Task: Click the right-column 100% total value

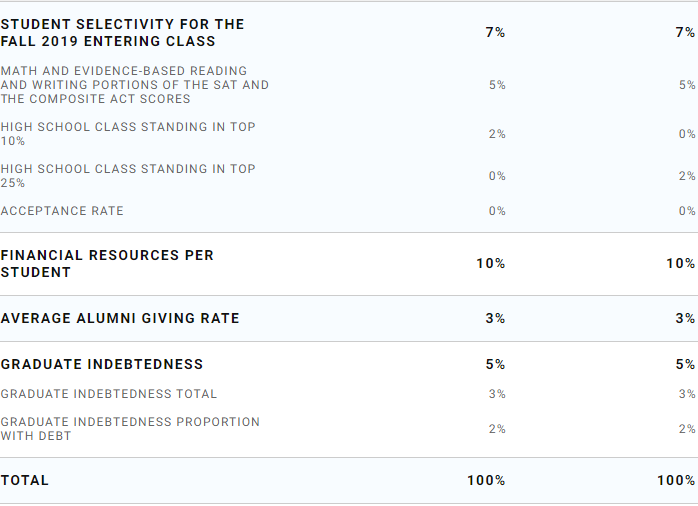Action: coord(677,481)
